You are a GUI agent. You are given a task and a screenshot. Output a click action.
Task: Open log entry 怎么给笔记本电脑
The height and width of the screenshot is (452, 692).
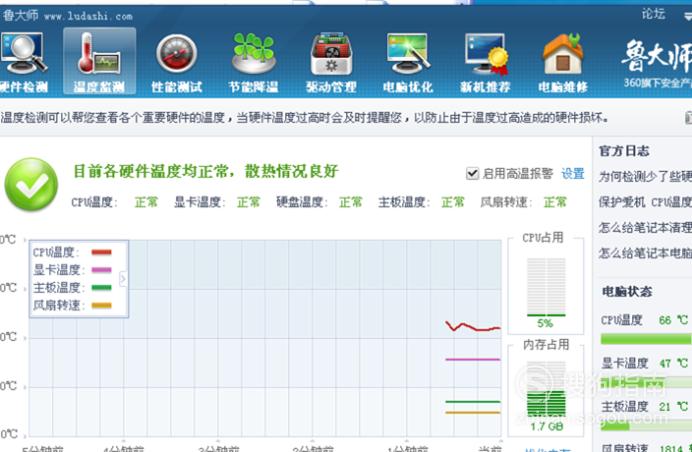coord(645,253)
